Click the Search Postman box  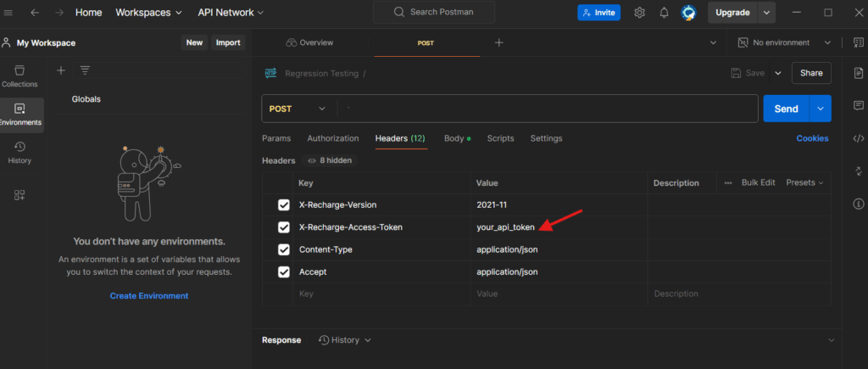[x=433, y=12]
